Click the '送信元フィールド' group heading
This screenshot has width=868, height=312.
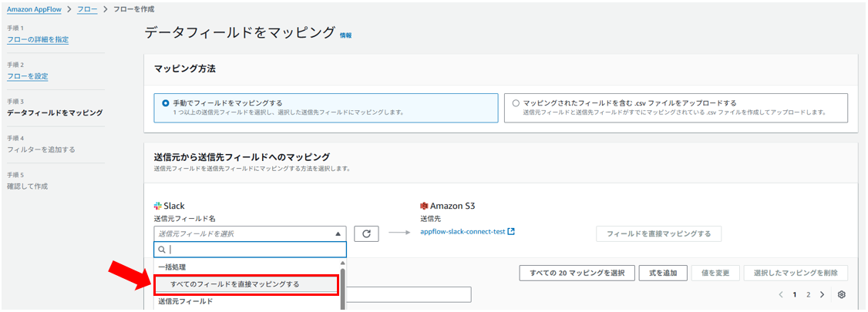[x=186, y=301]
